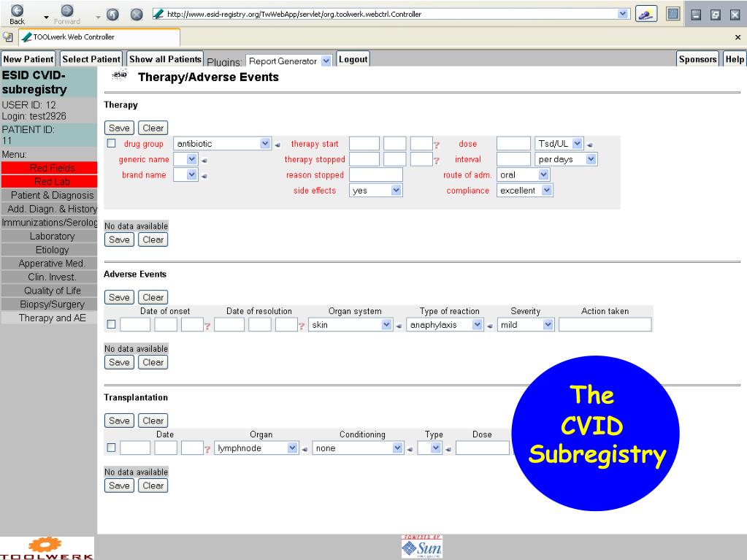The height and width of the screenshot is (560, 747).
Task: Open the interval per days dropdown
Action: tap(566, 159)
